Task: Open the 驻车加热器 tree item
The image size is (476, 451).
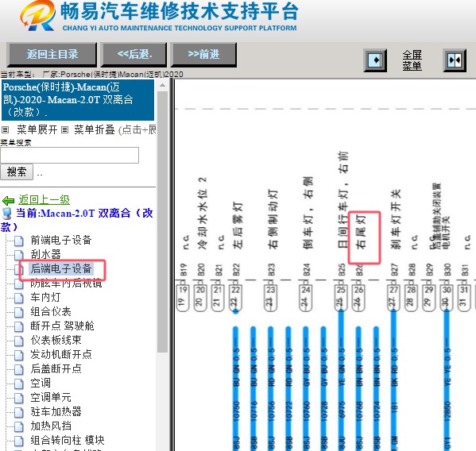Action: [56, 411]
